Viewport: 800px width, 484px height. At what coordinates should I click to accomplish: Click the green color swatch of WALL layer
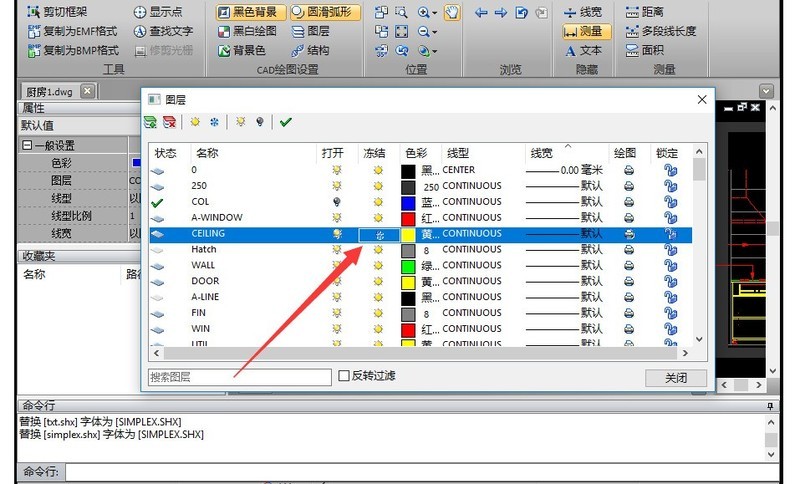click(408, 266)
